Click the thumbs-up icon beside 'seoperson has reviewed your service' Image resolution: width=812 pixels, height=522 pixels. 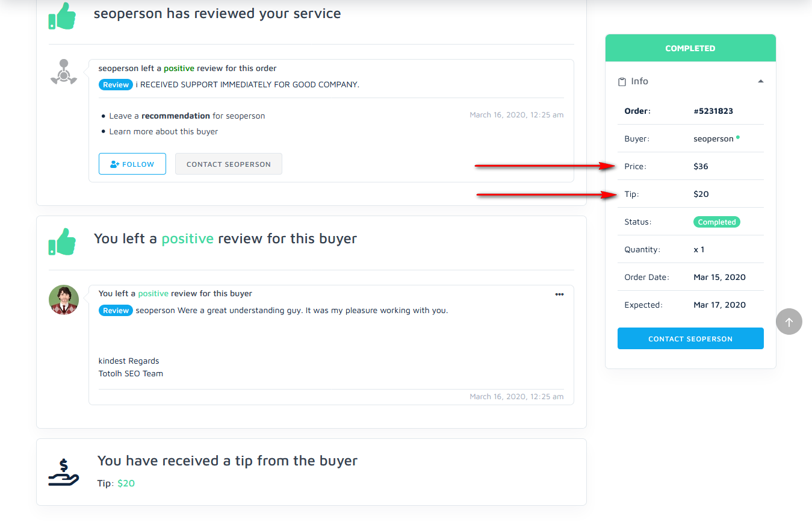(x=63, y=16)
